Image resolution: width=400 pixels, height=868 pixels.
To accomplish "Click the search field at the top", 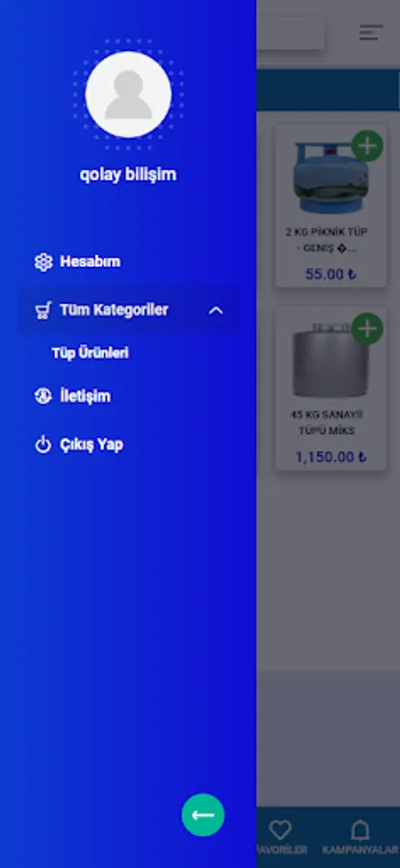I will 290,34.
